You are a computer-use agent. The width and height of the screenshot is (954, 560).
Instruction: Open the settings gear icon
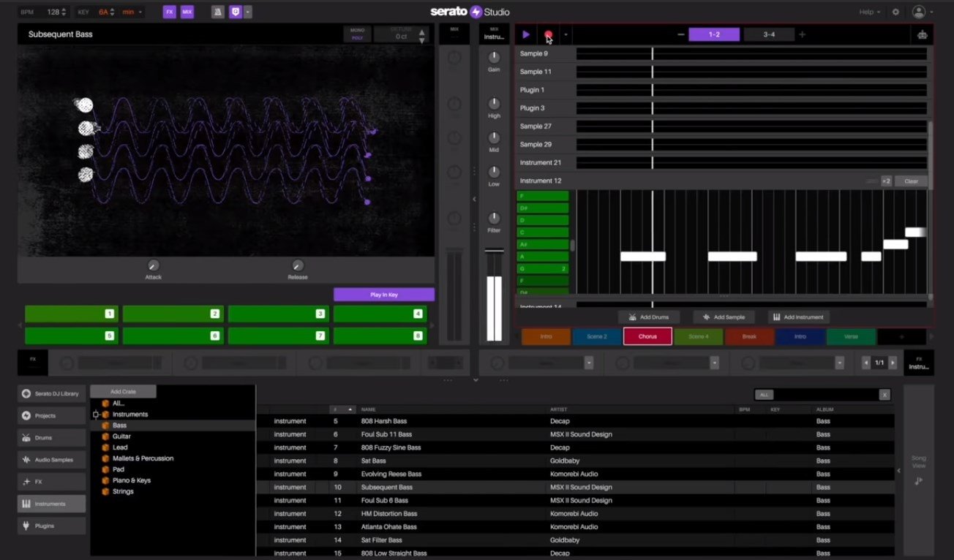tap(895, 12)
